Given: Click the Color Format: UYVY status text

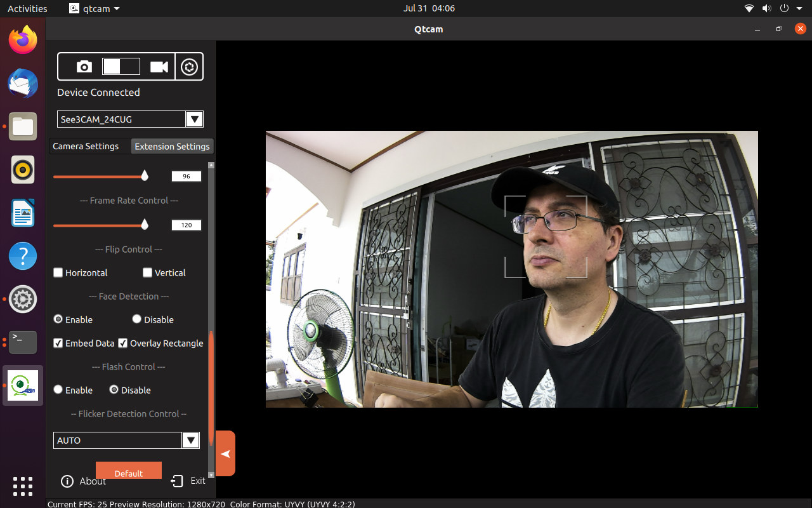Looking at the screenshot, I should click(292, 504).
